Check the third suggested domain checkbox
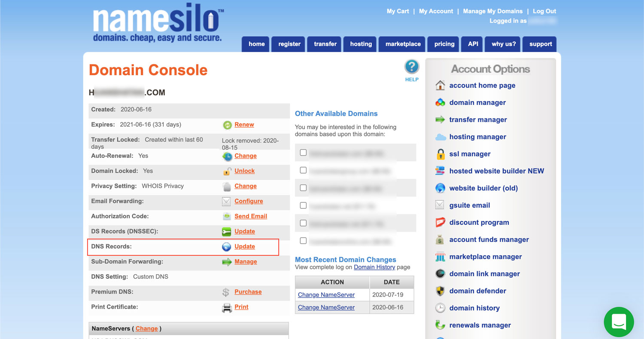Viewport: 644px width, 339px height. click(x=303, y=188)
